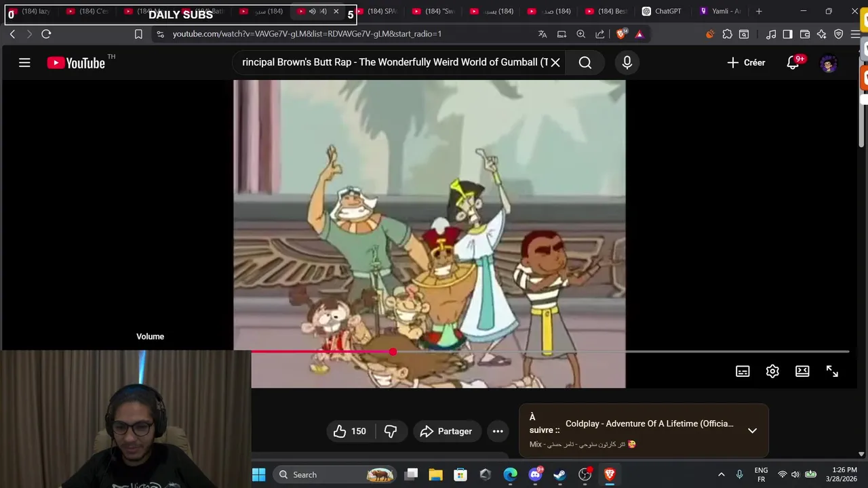
Task: Switch to the Yamli tab
Action: (x=720, y=12)
